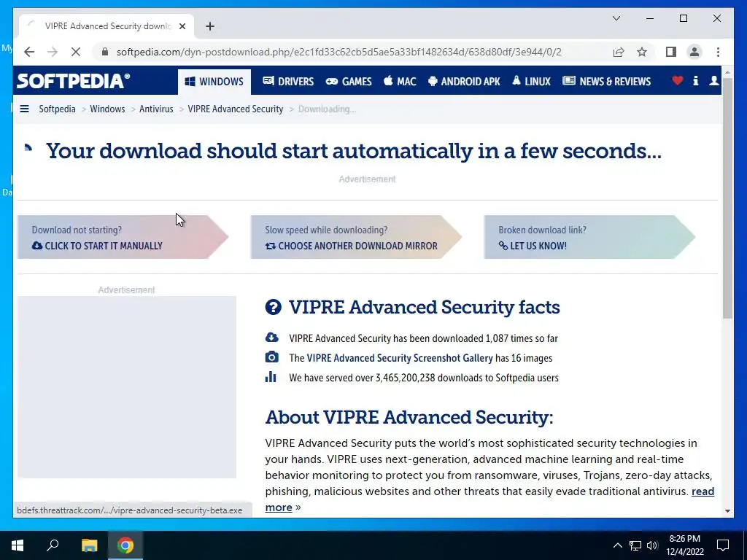Toggle the Chrome side panel icon
The height and width of the screenshot is (560, 747).
[x=671, y=52]
